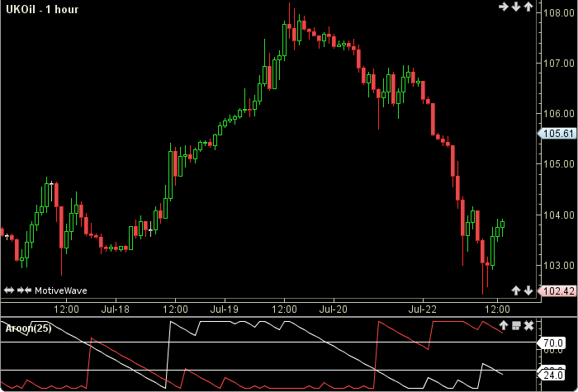Viewport: 578px width, 392px height.
Task: Click the up arrow icon beside 102.42 label
Action: click(x=516, y=290)
